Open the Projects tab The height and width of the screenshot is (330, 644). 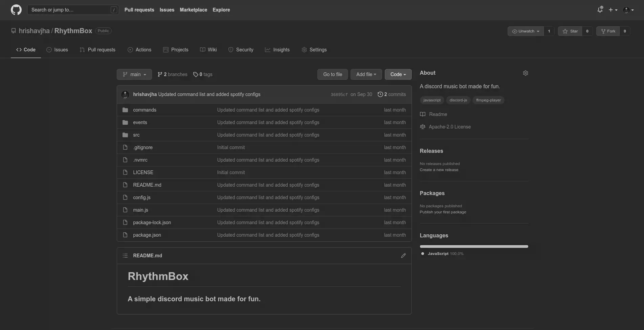point(176,50)
